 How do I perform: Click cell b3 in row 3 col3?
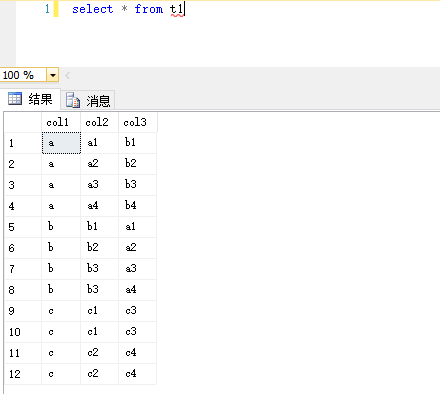coord(138,185)
